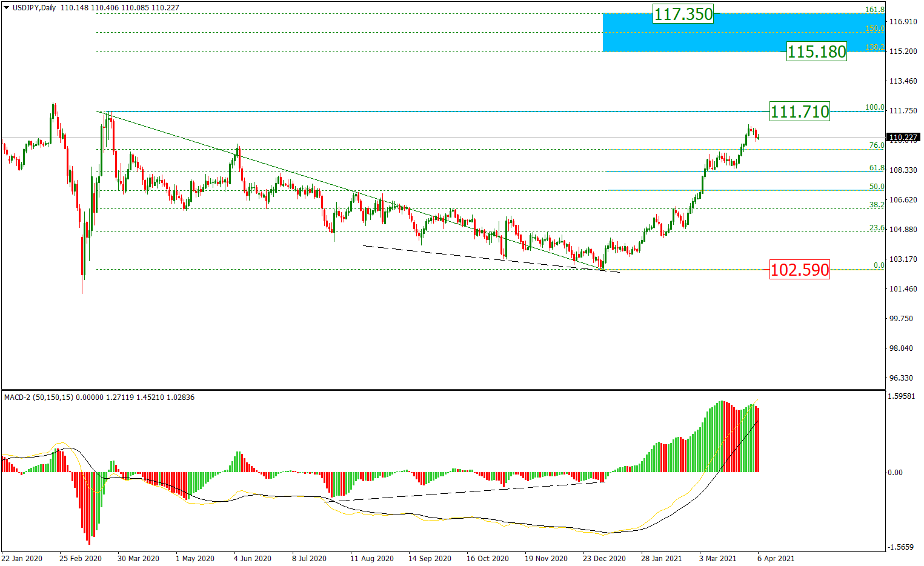Click the 1 May 2020 date label
This screenshot has height=566, width=924.
point(195,559)
